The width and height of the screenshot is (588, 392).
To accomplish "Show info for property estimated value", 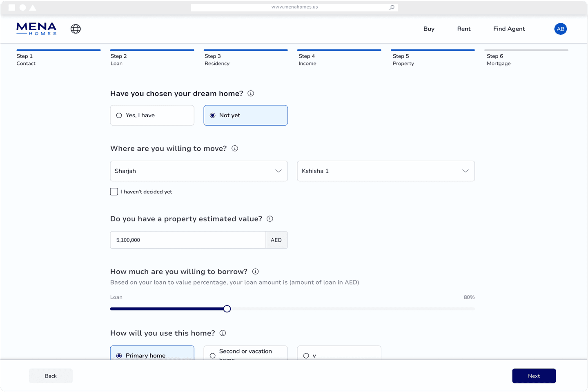I will 270,219.
